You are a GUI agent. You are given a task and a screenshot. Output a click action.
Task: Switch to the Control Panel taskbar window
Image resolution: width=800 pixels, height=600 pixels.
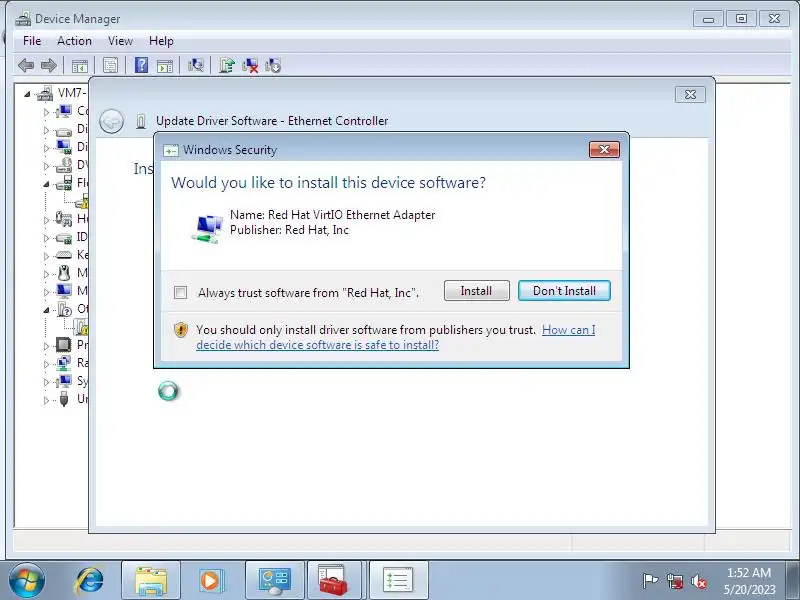274,580
